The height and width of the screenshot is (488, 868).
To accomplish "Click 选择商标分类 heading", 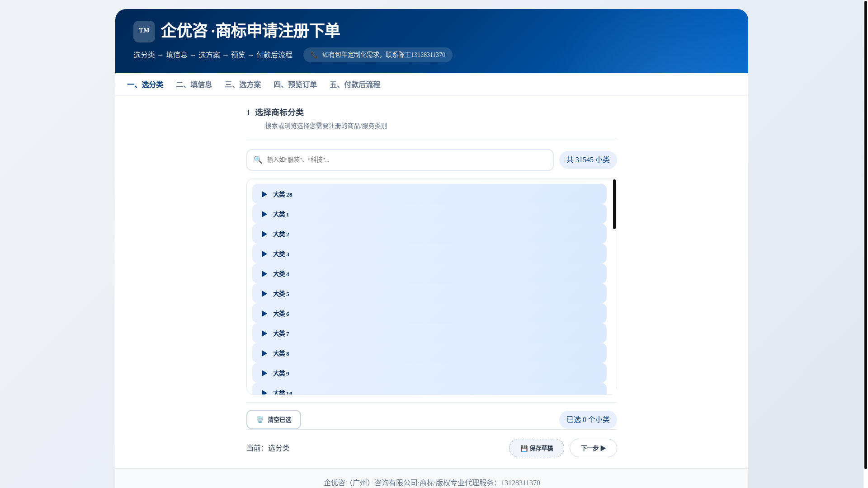I will pos(279,113).
